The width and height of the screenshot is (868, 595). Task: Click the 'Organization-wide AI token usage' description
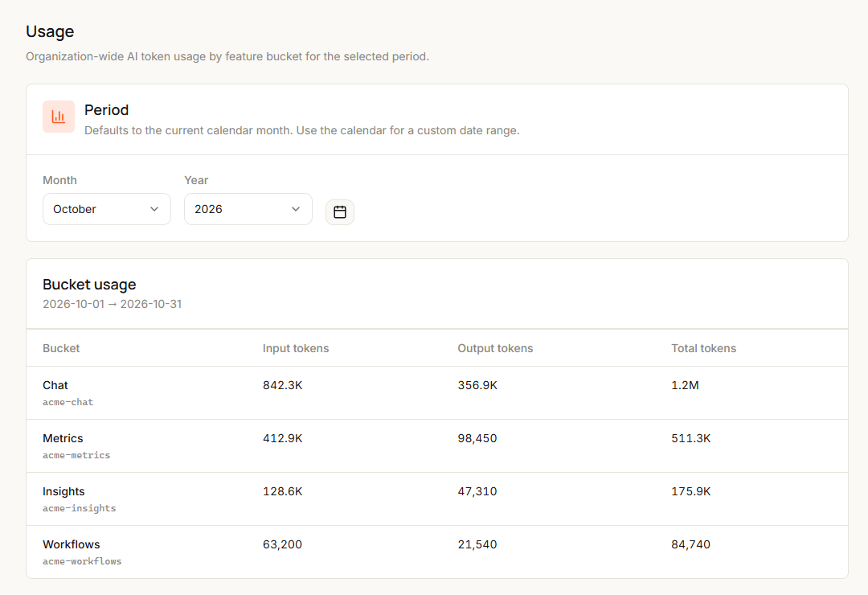tap(227, 56)
